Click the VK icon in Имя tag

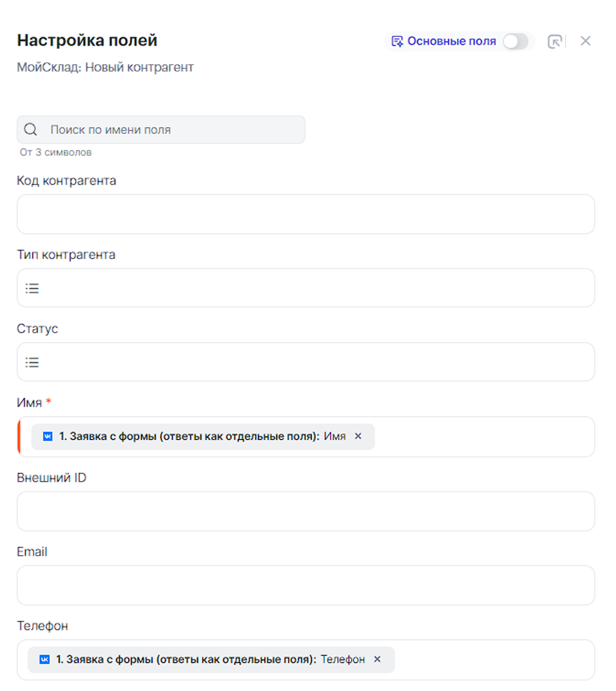point(47,437)
